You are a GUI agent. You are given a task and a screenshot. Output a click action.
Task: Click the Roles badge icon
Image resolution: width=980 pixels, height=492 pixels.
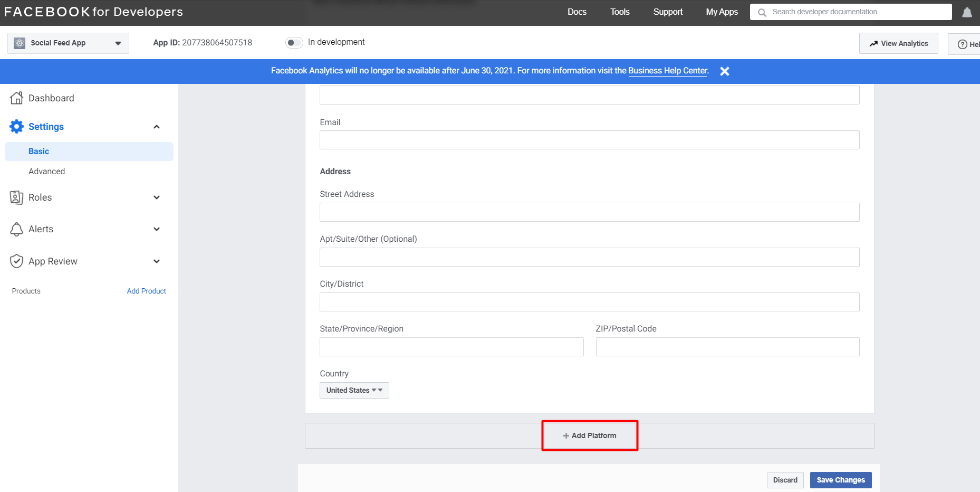17,197
